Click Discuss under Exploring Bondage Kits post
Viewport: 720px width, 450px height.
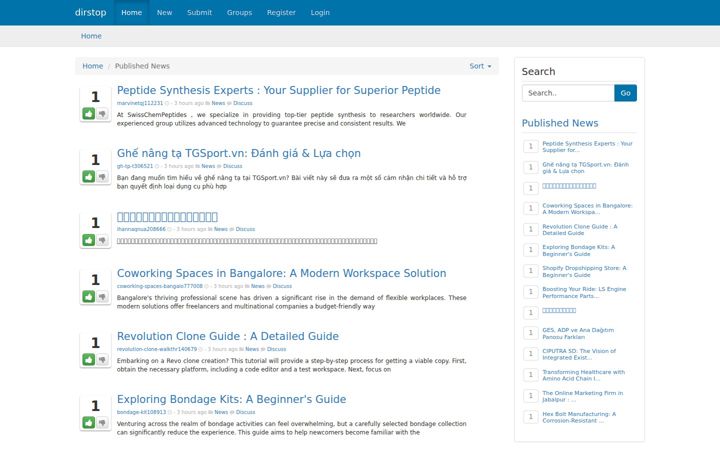(245, 412)
